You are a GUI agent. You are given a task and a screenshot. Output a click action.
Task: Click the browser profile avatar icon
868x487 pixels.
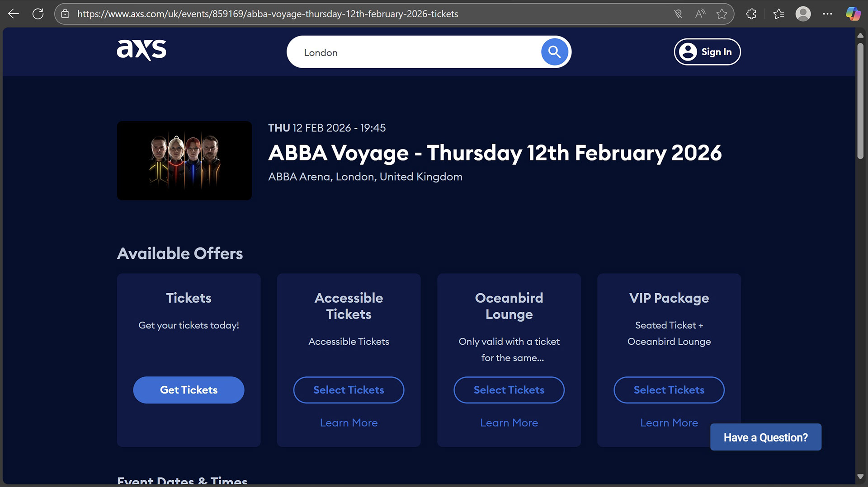point(803,14)
